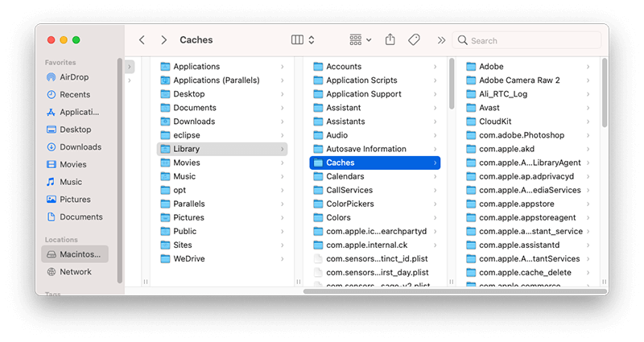
Task: Select the Sites folder
Action: [222, 245]
